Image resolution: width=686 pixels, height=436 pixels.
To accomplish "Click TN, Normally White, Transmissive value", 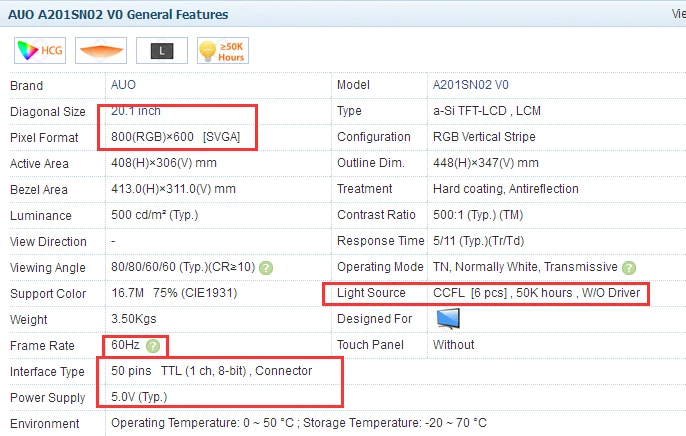I will [x=525, y=267].
